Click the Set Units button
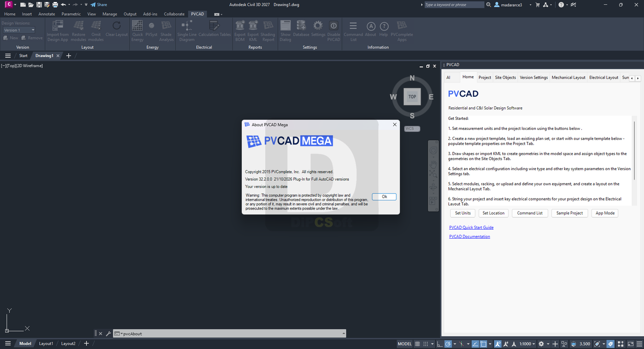Image resolution: width=644 pixels, height=349 pixels. coord(463,213)
